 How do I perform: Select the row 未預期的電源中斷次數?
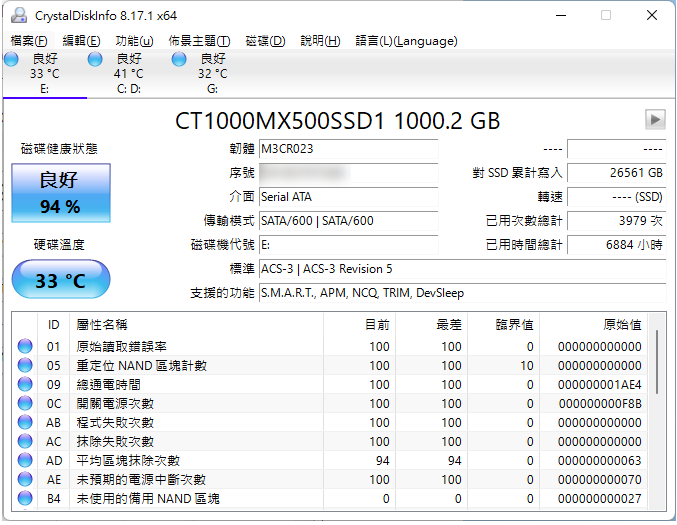pos(330,479)
